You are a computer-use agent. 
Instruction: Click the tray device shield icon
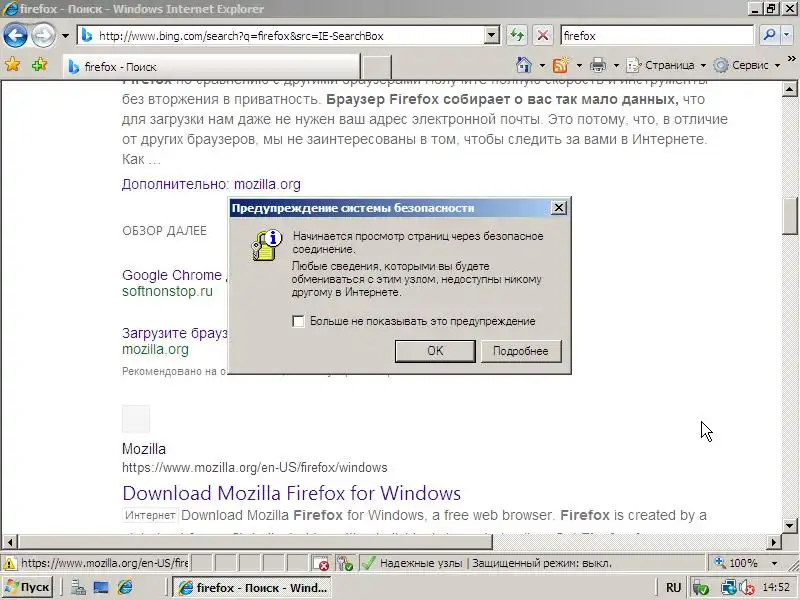point(702,588)
